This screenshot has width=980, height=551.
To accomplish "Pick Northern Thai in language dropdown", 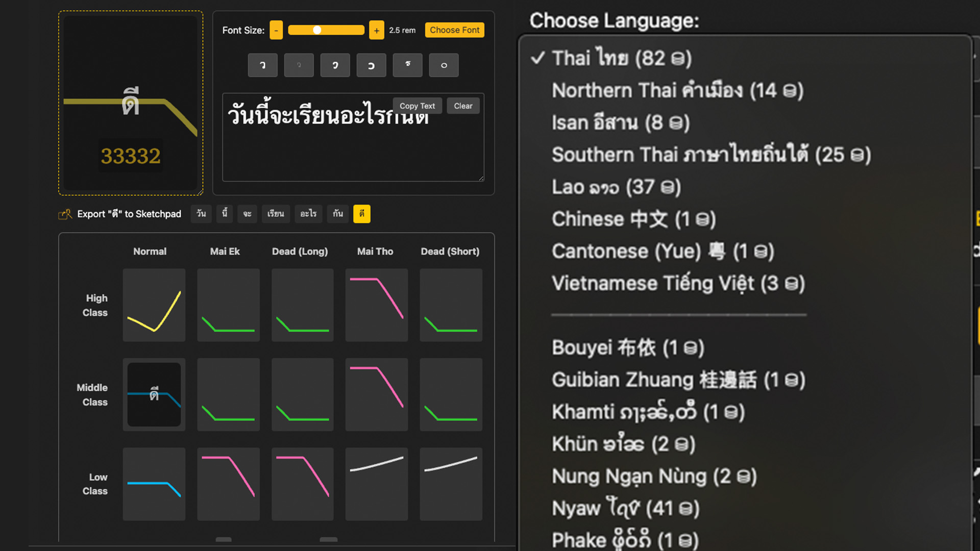I will coord(677,91).
